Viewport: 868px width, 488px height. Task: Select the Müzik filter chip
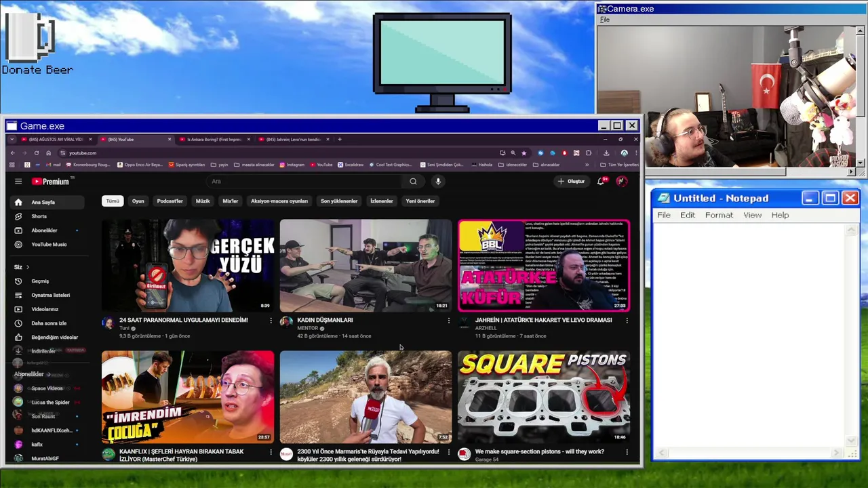pyautogui.click(x=203, y=201)
